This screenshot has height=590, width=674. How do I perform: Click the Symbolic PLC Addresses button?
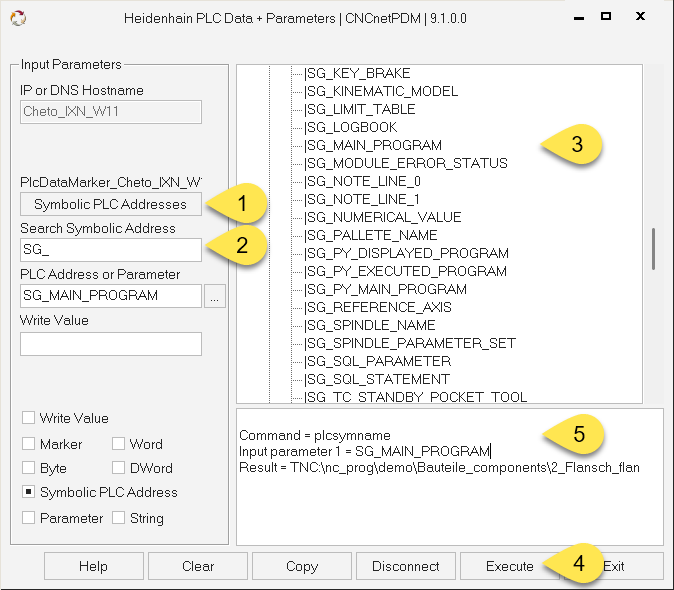(x=110, y=204)
